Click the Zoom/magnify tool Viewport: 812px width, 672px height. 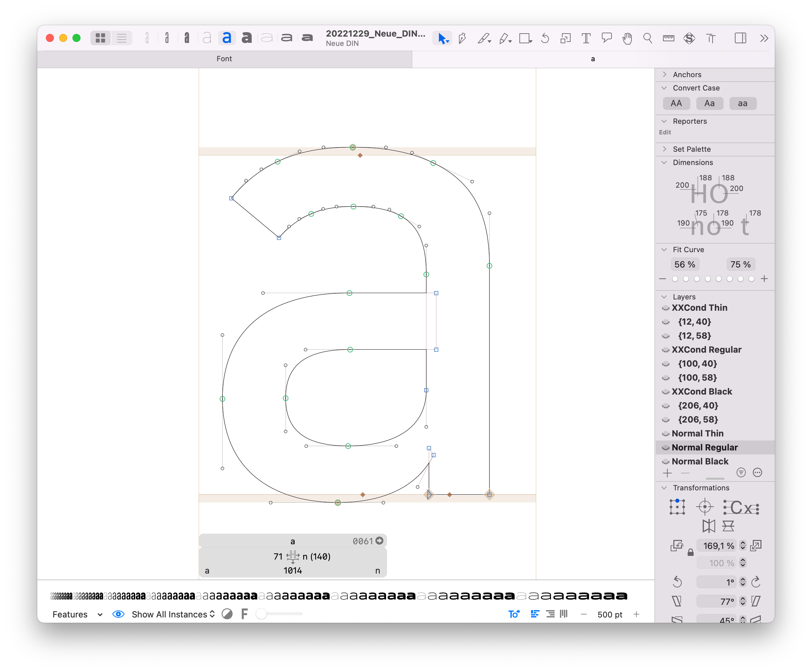(x=646, y=39)
